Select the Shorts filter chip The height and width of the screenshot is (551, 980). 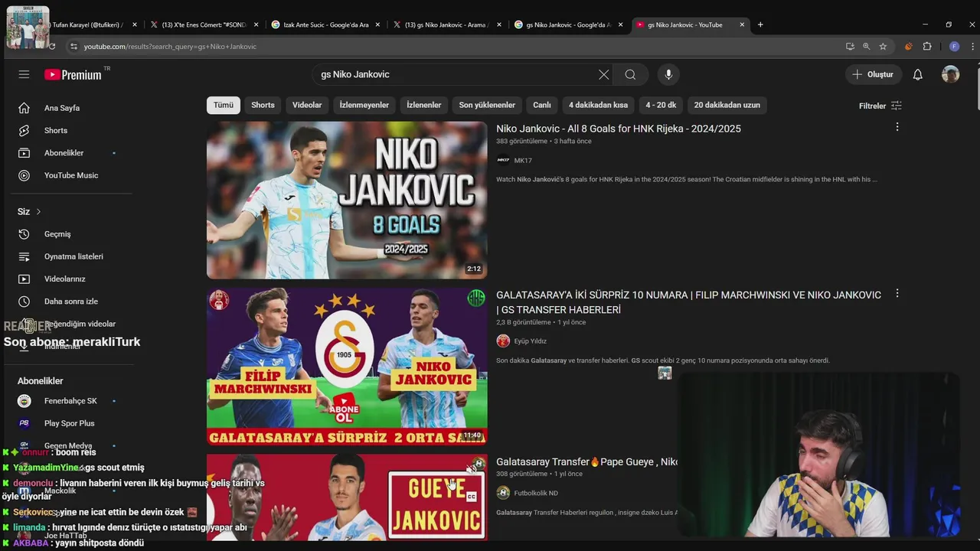[x=263, y=105]
